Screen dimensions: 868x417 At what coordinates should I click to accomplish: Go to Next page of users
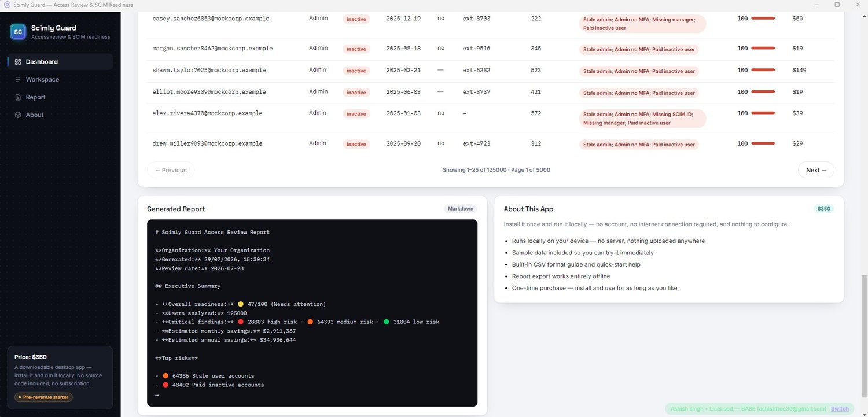pos(816,170)
